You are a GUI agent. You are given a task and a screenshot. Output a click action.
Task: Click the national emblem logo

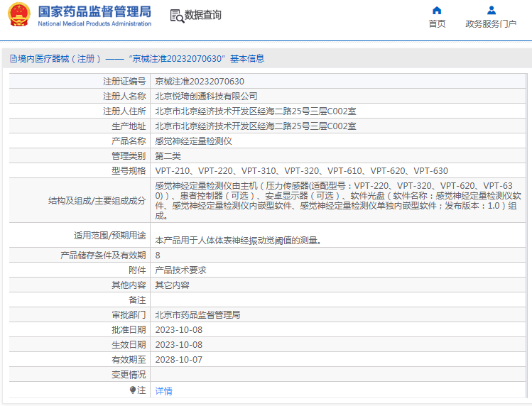click(x=19, y=15)
